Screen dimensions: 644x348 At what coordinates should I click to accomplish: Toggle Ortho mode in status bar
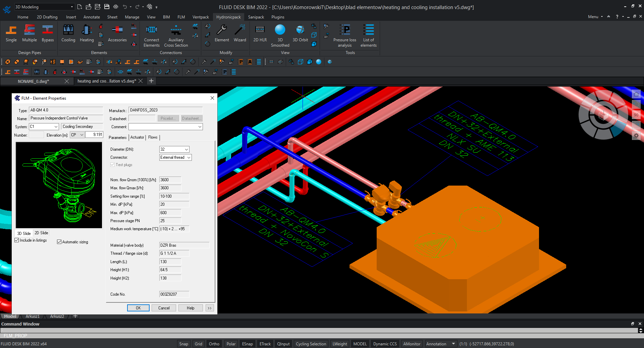coord(214,344)
